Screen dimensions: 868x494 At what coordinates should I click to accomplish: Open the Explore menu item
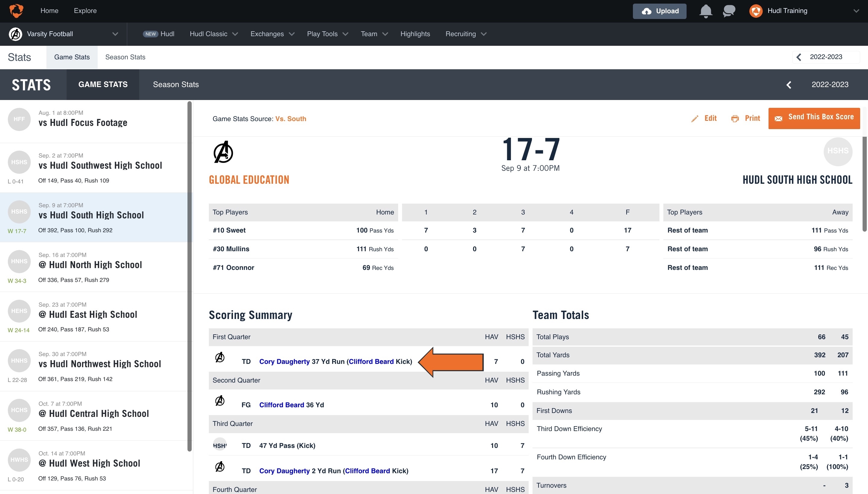(85, 11)
